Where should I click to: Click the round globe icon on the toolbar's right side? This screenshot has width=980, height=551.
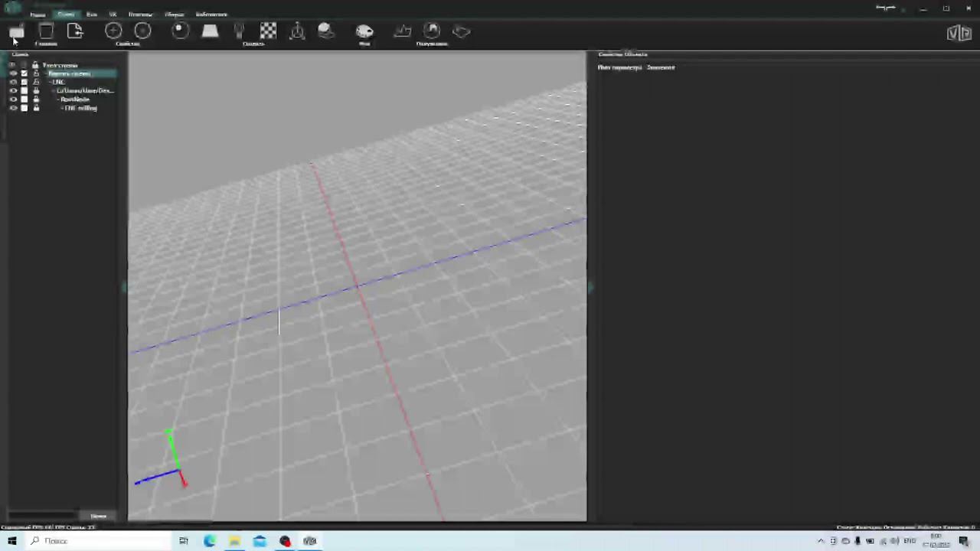pyautogui.click(x=432, y=31)
